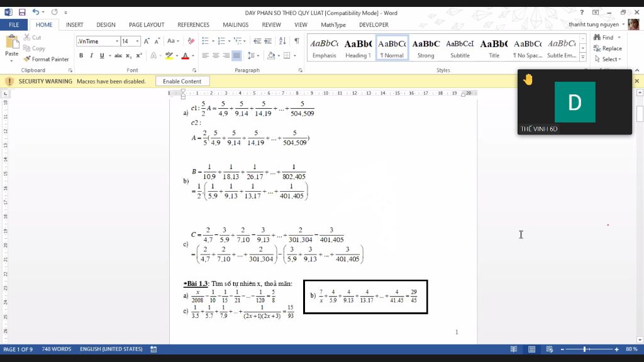Apply the Emphasis style

tap(324, 48)
